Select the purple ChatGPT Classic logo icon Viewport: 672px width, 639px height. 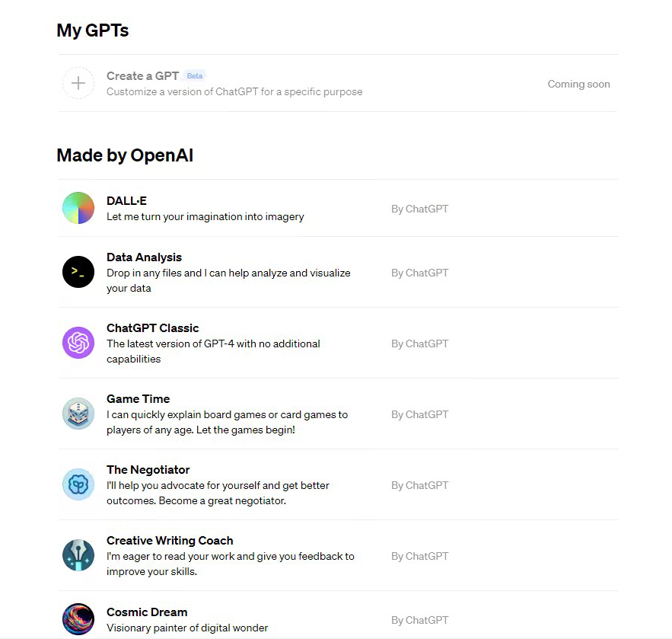[78, 343]
